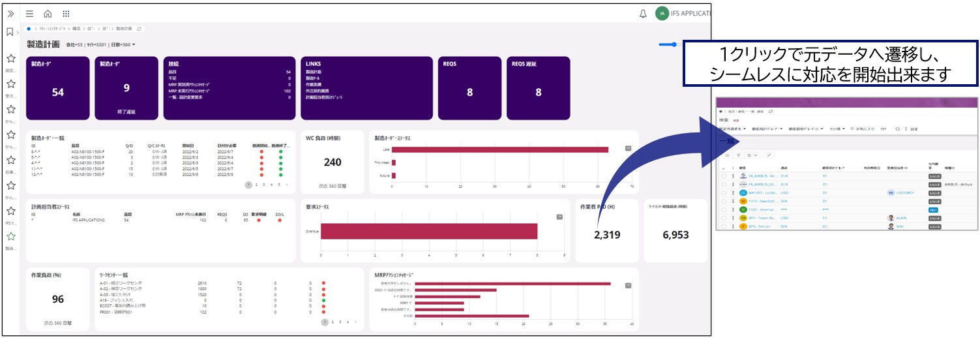Image resolution: width=980 pixels, height=338 pixels.
Task: Open the IA user avatar
Action: tap(662, 14)
